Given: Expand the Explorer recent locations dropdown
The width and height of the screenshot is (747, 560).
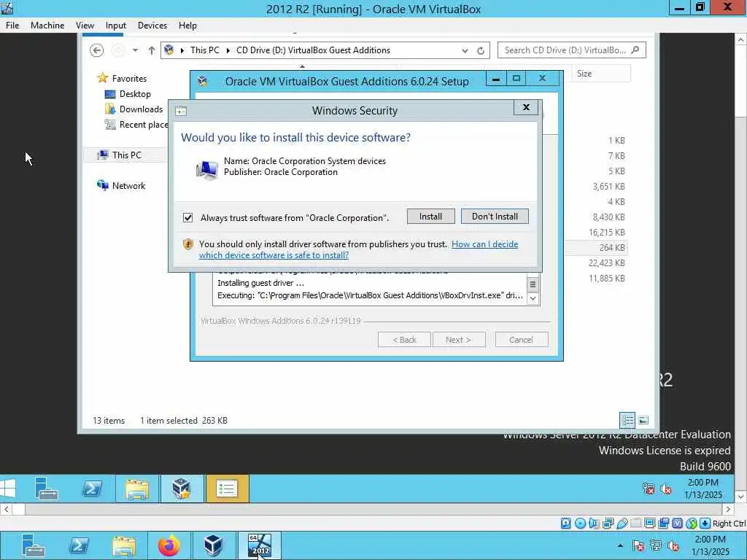Looking at the screenshot, I should (135, 50).
